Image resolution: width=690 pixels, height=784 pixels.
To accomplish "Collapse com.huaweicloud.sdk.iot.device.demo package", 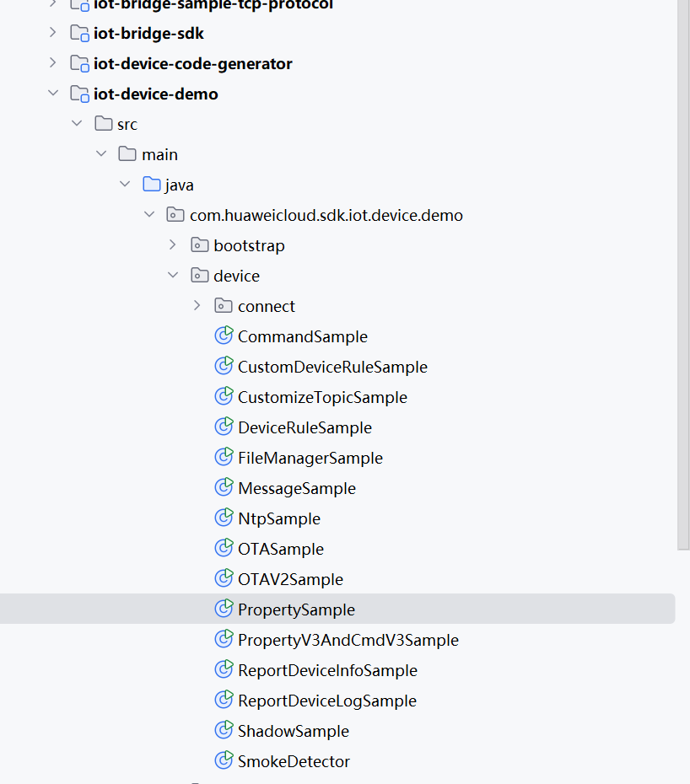I will pyautogui.click(x=149, y=214).
